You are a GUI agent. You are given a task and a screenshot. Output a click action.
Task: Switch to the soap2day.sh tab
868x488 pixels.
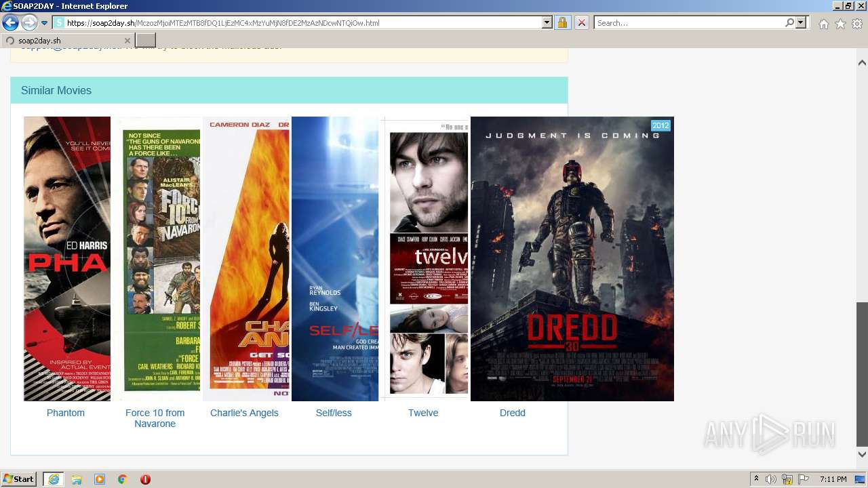(66, 41)
